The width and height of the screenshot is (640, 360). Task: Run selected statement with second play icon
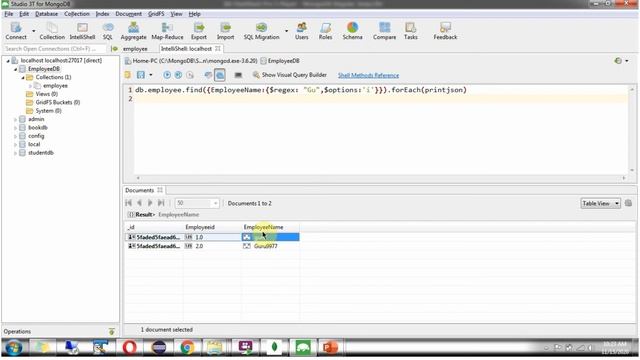point(178,75)
